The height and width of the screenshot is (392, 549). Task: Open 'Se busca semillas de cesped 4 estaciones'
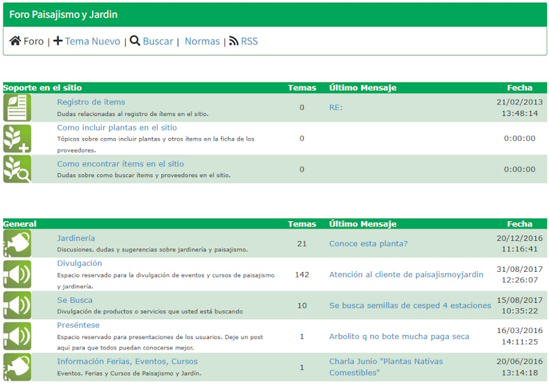click(x=410, y=305)
